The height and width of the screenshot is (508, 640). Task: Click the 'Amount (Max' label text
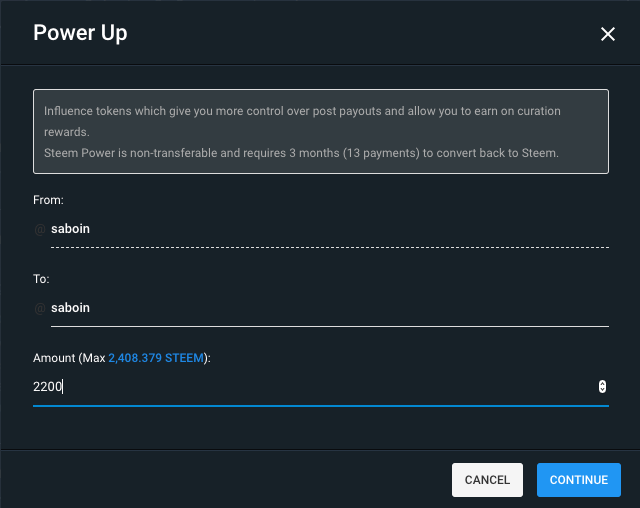pos(69,358)
